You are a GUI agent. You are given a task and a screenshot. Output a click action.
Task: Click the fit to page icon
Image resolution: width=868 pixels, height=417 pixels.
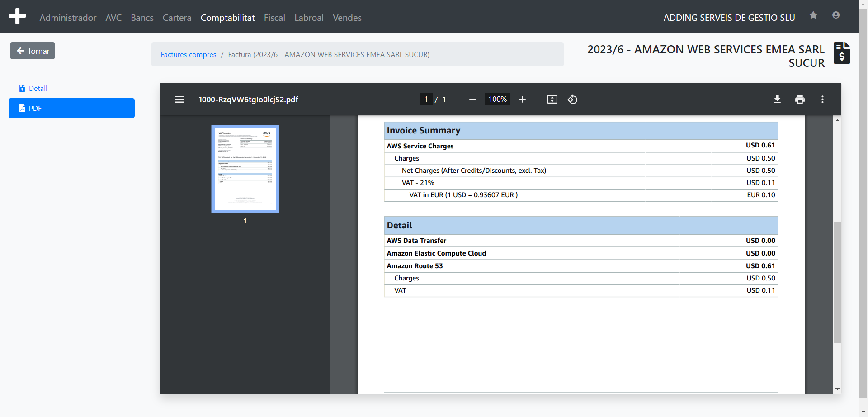point(552,99)
